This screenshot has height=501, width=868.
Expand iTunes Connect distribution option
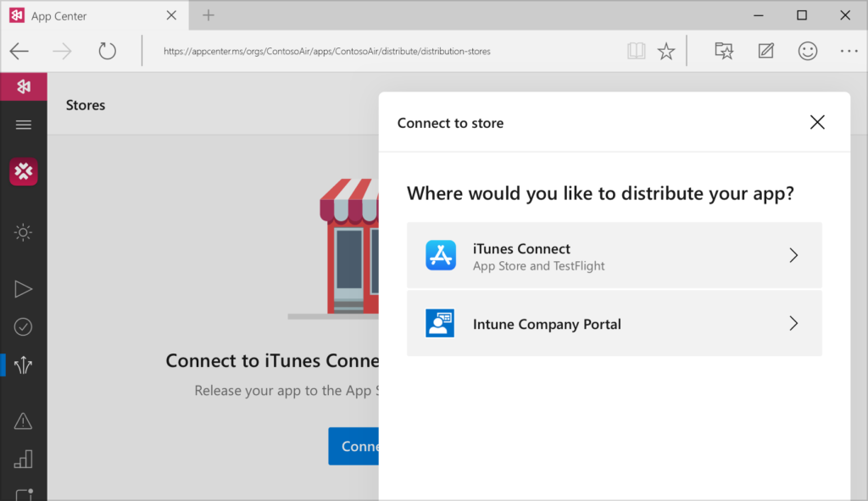tap(615, 255)
